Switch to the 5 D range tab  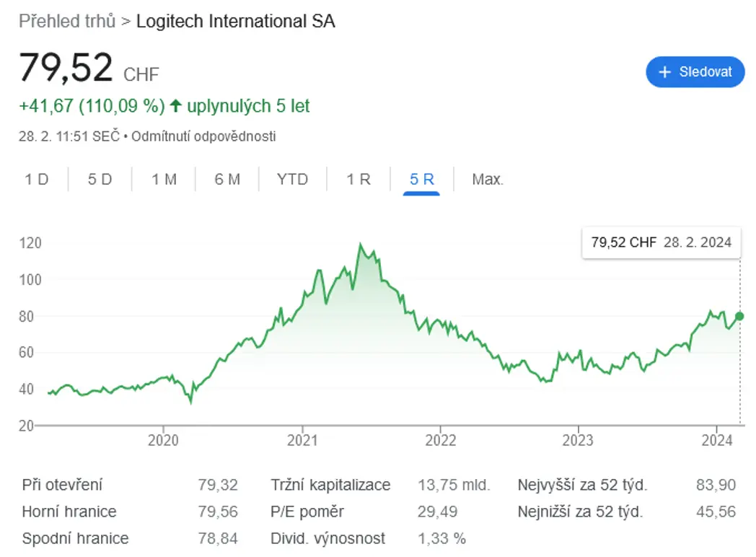pos(100,180)
